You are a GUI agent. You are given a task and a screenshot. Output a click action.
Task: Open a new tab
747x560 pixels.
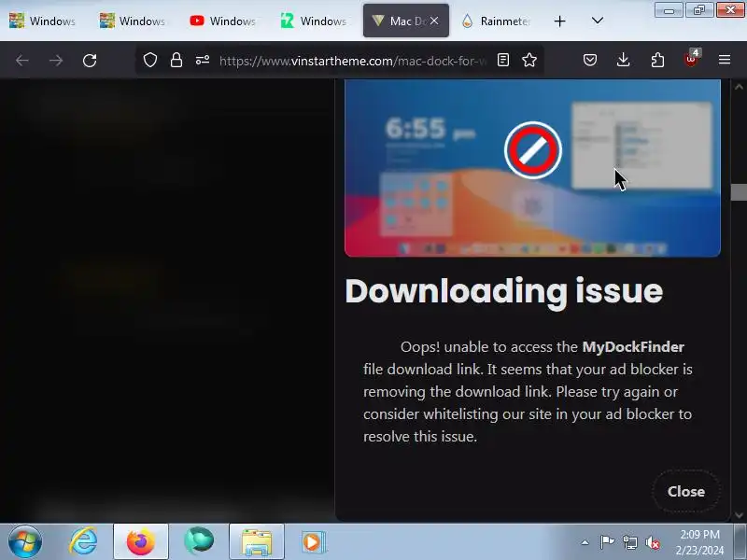[559, 21]
